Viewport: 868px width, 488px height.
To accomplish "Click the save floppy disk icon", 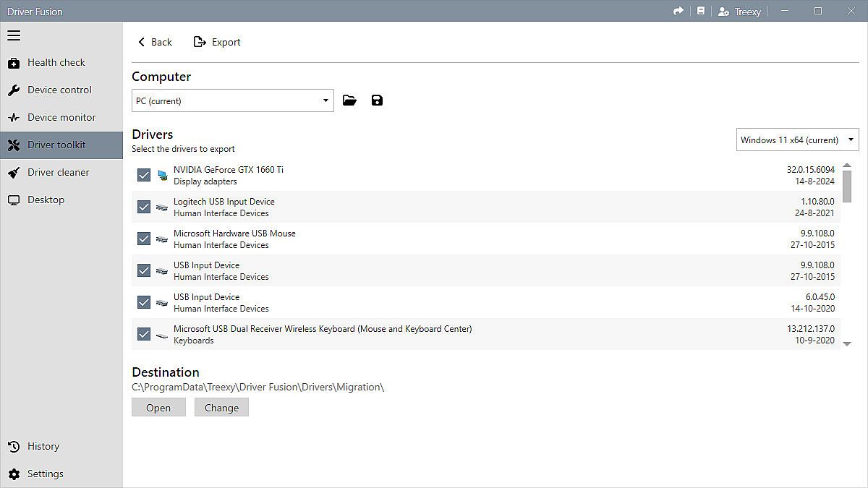I will click(377, 100).
